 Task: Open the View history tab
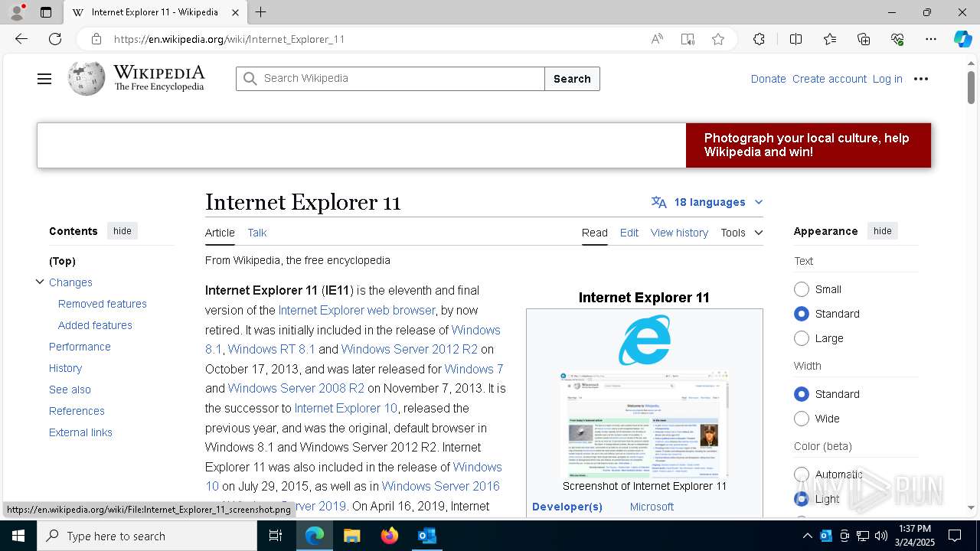[x=679, y=233]
